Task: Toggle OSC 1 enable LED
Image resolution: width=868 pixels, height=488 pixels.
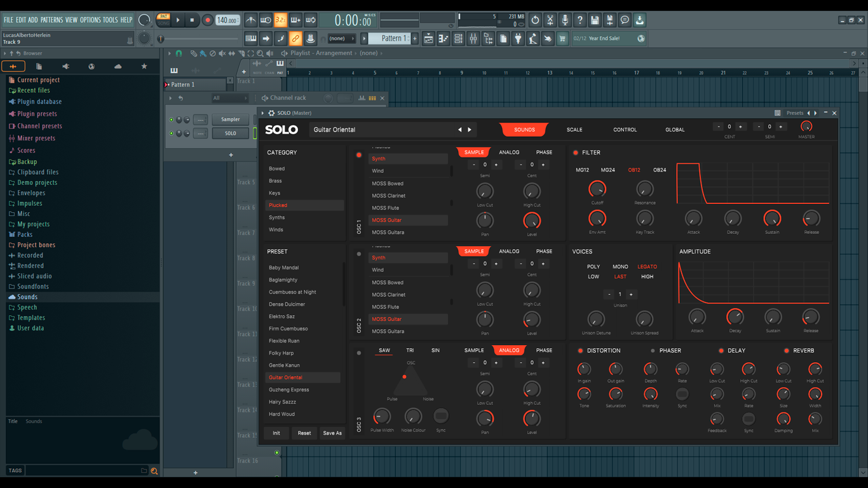Action: [359, 155]
